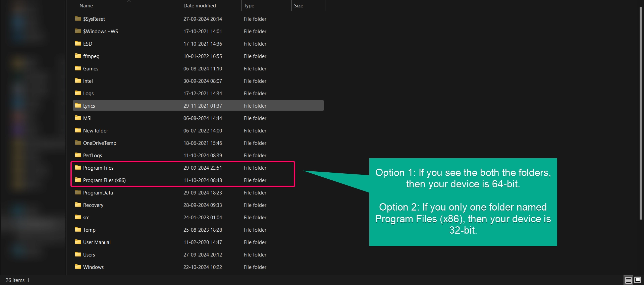The image size is (644, 285).
Task: Select the $SysReset folder name
Action: pos(94,19)
